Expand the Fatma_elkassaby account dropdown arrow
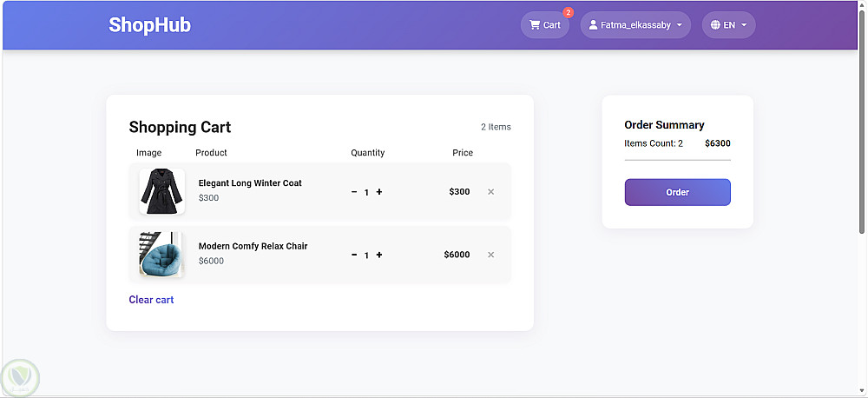 (x=680, y=25)
